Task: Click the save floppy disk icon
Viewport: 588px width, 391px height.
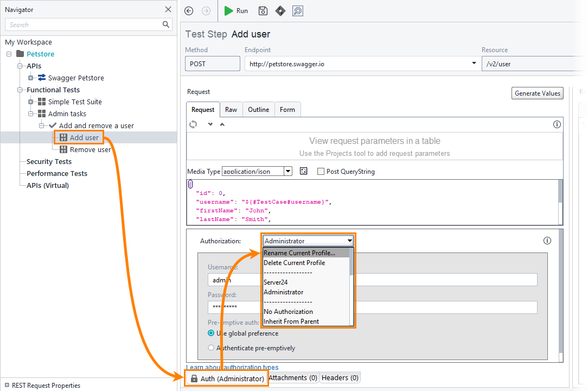Action: [x=263, y=11]
